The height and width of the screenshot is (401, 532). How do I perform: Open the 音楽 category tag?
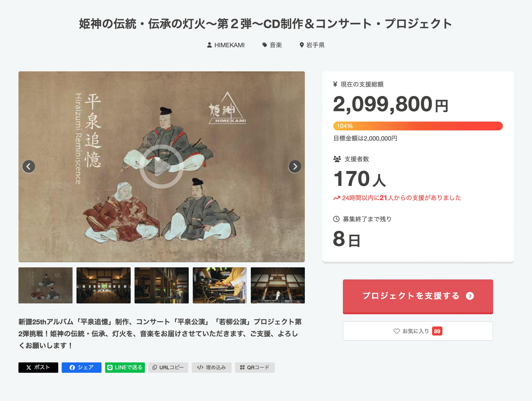(272, 45)
